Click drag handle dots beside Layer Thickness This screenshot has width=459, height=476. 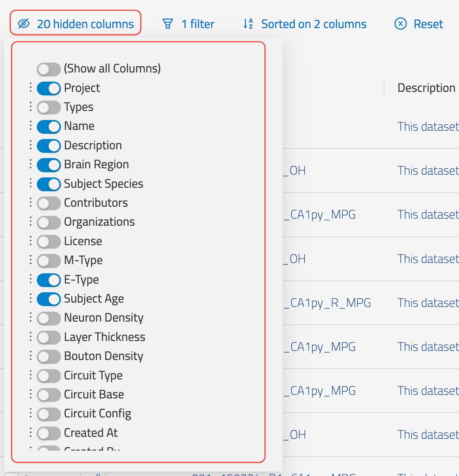pyautogui.click(x=30, y=337)
